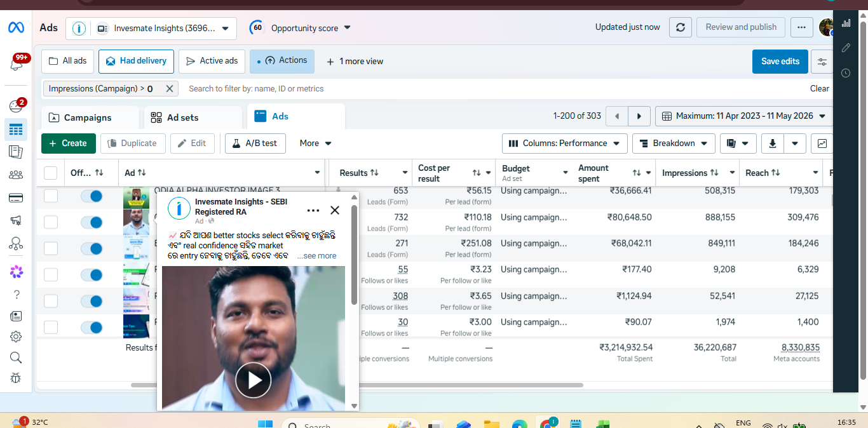Play the ad preview video

click(x=254, y=380)
